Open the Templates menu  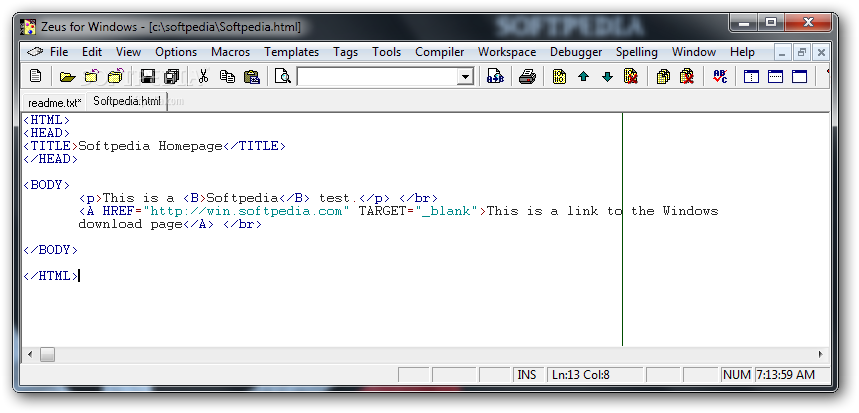click(291, 52)
